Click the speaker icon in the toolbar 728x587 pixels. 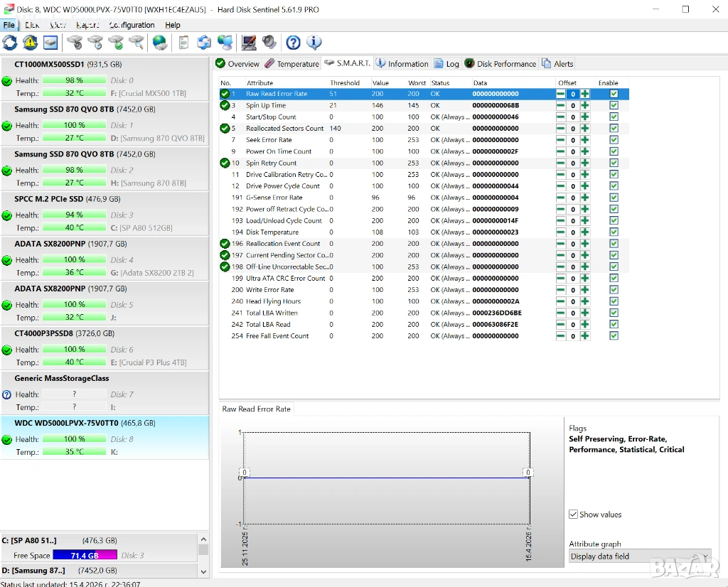[269, 43]
